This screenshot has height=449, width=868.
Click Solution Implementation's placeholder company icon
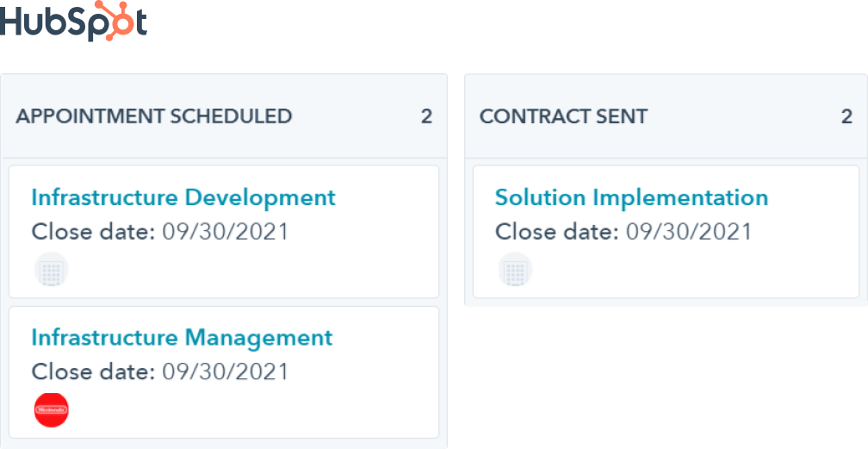tap(515, 270)
